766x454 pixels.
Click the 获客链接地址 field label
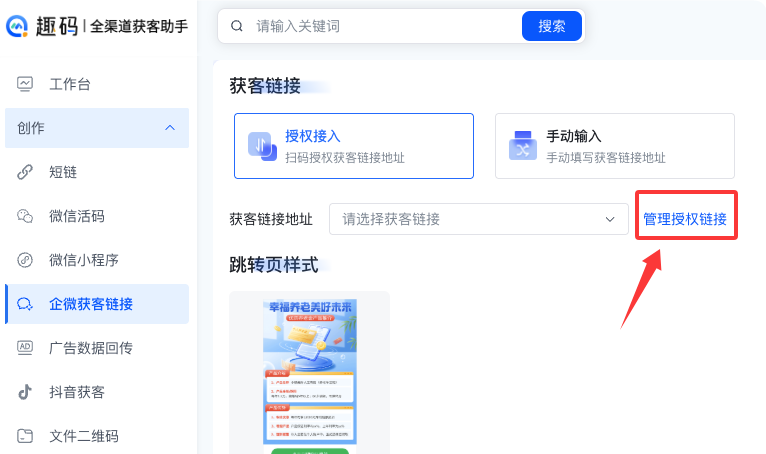(x=271, y=219)
